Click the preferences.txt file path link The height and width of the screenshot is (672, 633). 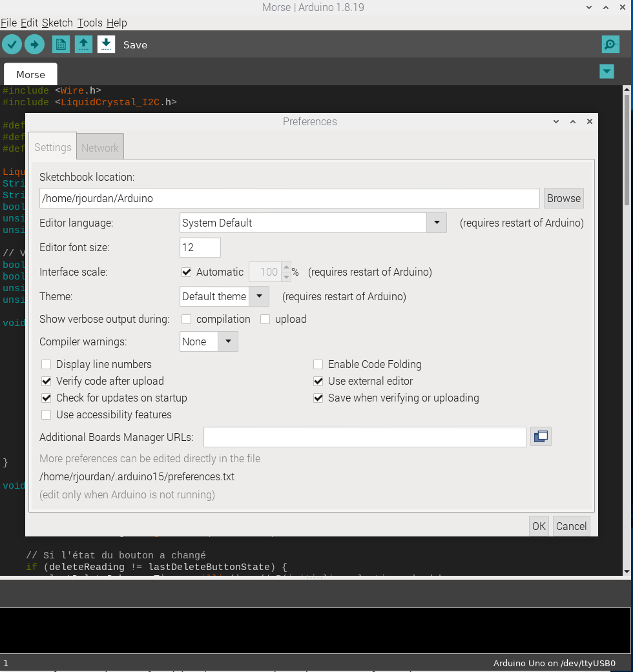coord(137,476)
